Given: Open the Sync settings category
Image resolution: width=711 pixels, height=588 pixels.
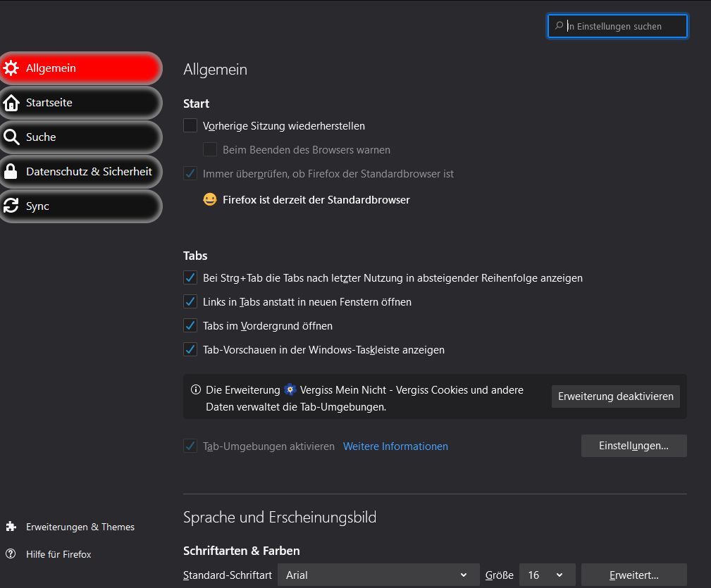Looking at the screenshot, I should point(81,206).
